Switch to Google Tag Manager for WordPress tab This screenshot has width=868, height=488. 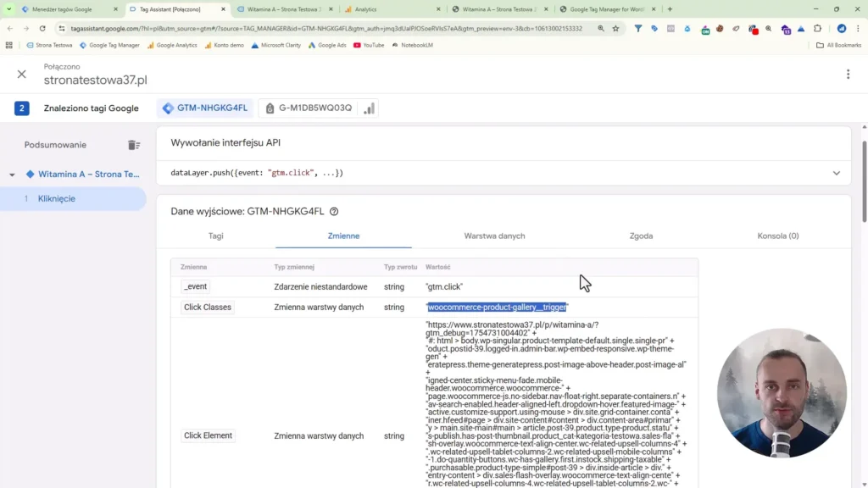coord(606,9)
